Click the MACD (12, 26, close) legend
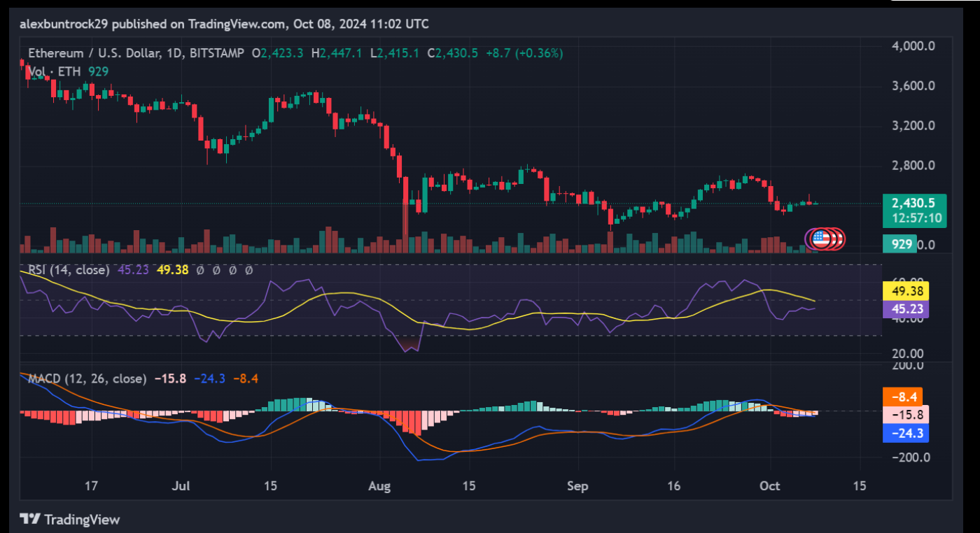This screenshot has width=980, height=533. coord(87,378)
